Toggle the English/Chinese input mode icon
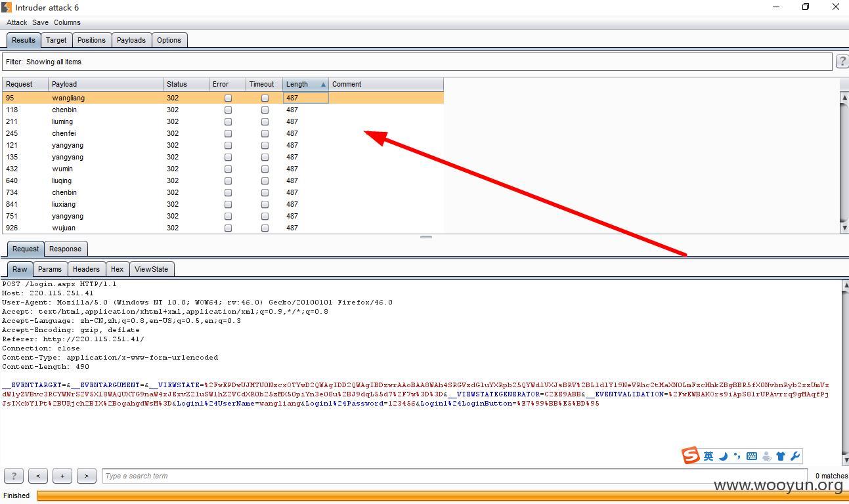Viewport: 849px width, 504px height. click(708, 456)
